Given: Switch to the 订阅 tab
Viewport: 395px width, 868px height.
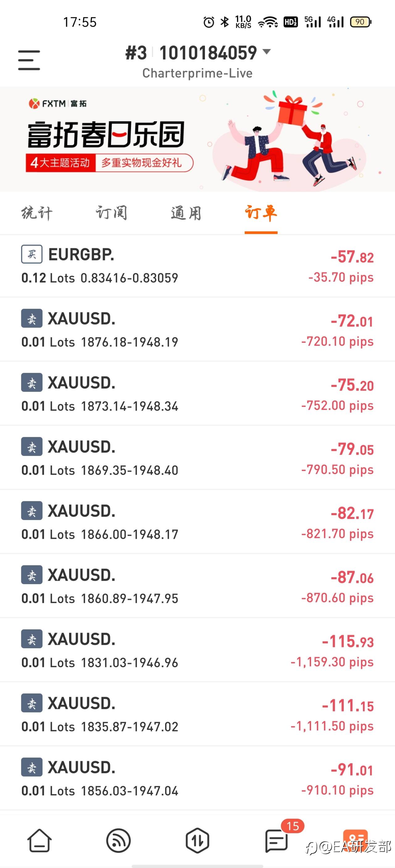Looking at the screenshot, I should click(x=112, y=213).
